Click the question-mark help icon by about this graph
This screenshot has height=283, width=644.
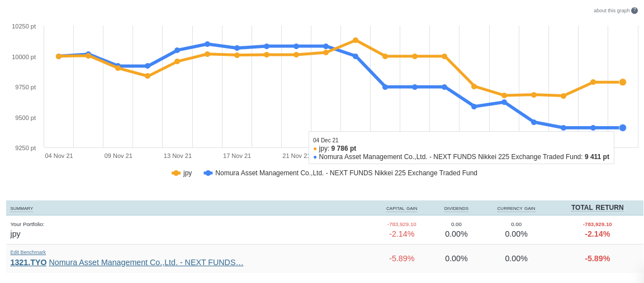pyautogui.click(x=634, y=11)
